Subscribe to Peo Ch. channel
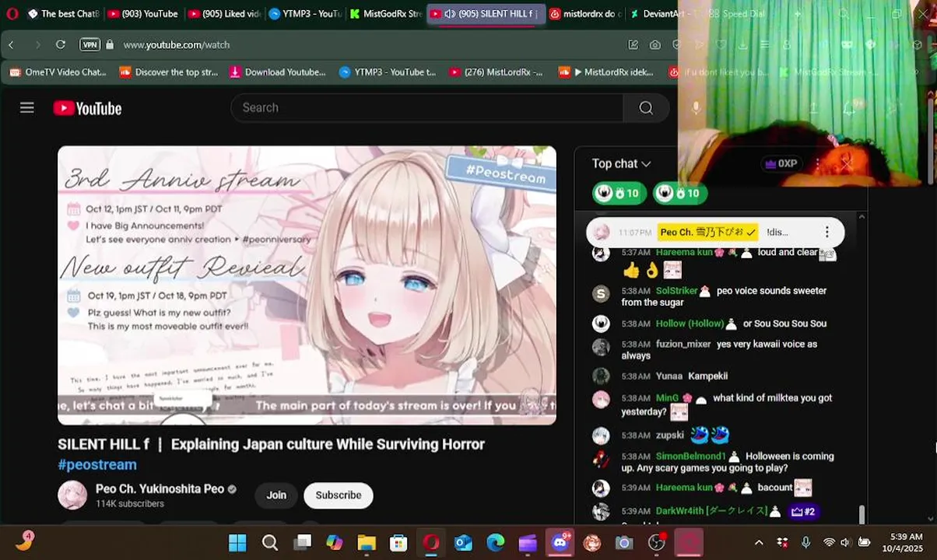Viewport: 937px width, 560px height. pyautogui.click(x=339, y=495)
